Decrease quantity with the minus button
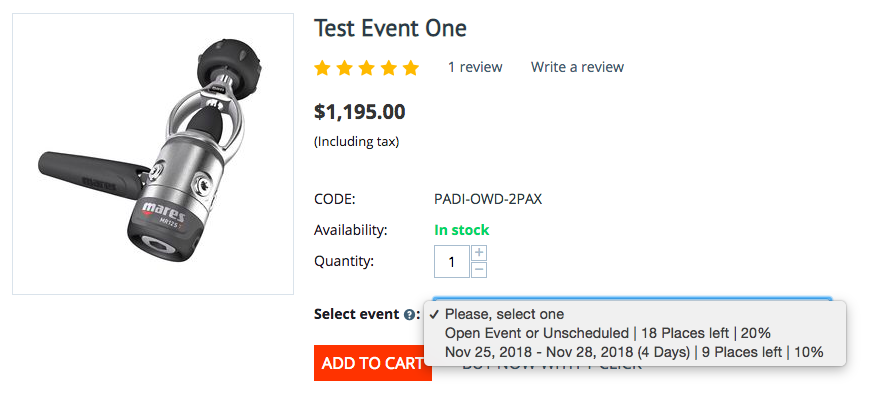The image size is (887, 403). click(479, 269)
